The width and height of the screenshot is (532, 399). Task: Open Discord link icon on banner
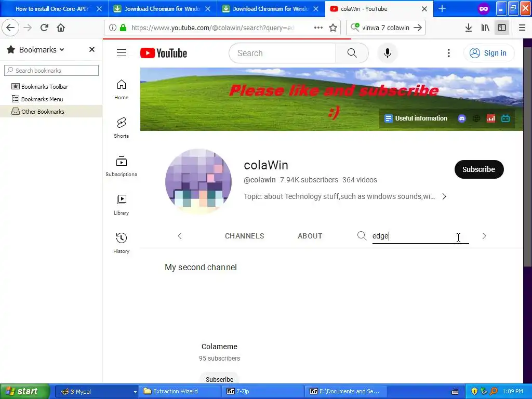pyautogui.click(x=462, y=118)
